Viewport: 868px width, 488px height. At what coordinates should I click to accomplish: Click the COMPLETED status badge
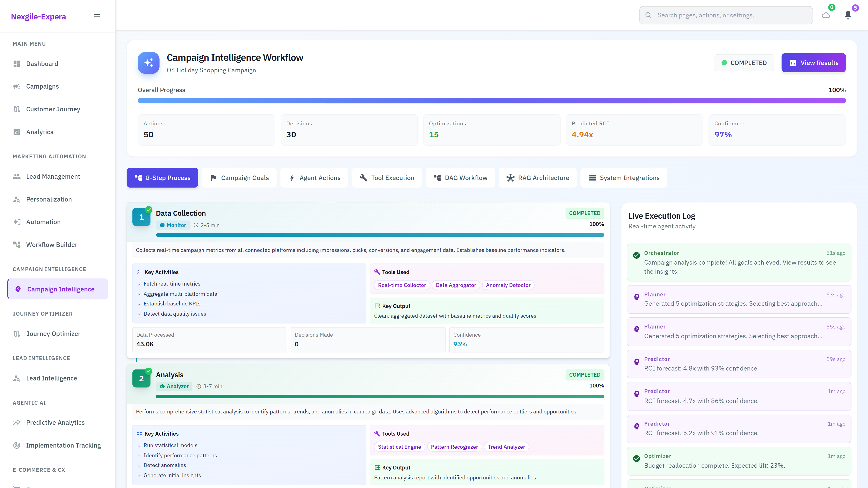(x=744, y=63)
